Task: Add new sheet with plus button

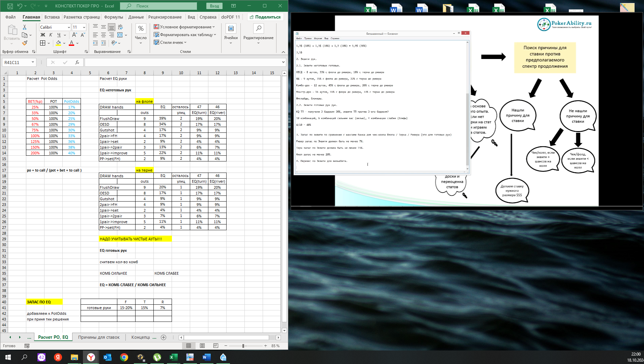Action: pyautogui.click(x=164, y=337)
